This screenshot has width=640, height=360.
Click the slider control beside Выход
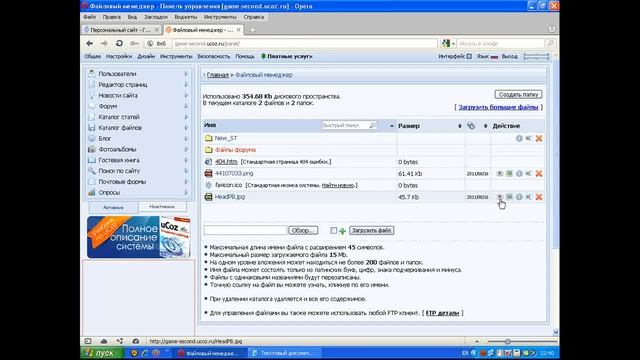pyautogui.click(x=536, y=56)
